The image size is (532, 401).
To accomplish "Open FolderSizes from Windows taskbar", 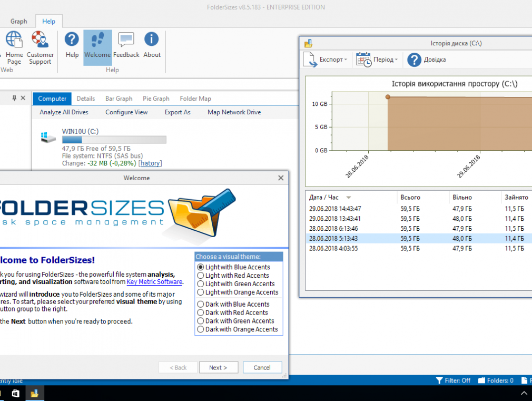I will (34, 394).
